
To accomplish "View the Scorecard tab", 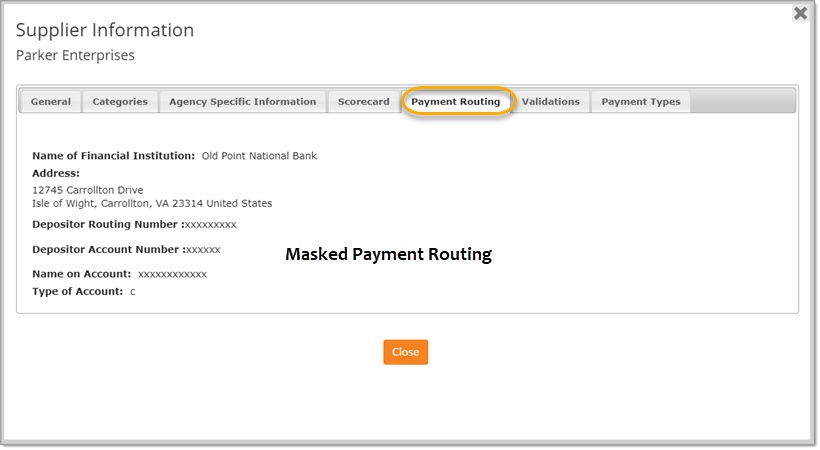I will point(363,102).
